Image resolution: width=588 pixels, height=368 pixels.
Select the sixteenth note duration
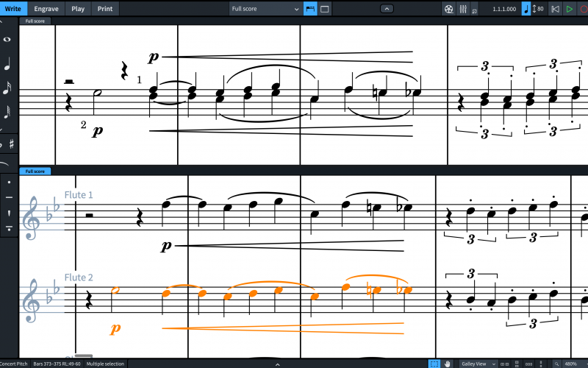tap(7, 88)
